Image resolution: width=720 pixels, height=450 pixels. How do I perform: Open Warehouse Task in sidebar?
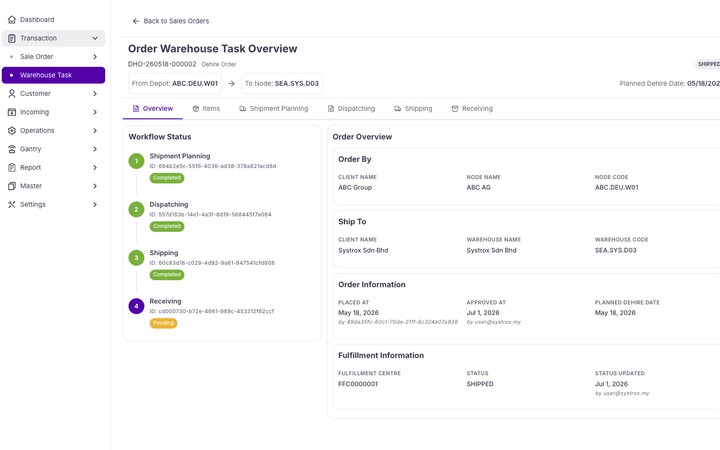click(x=53, y=75)
